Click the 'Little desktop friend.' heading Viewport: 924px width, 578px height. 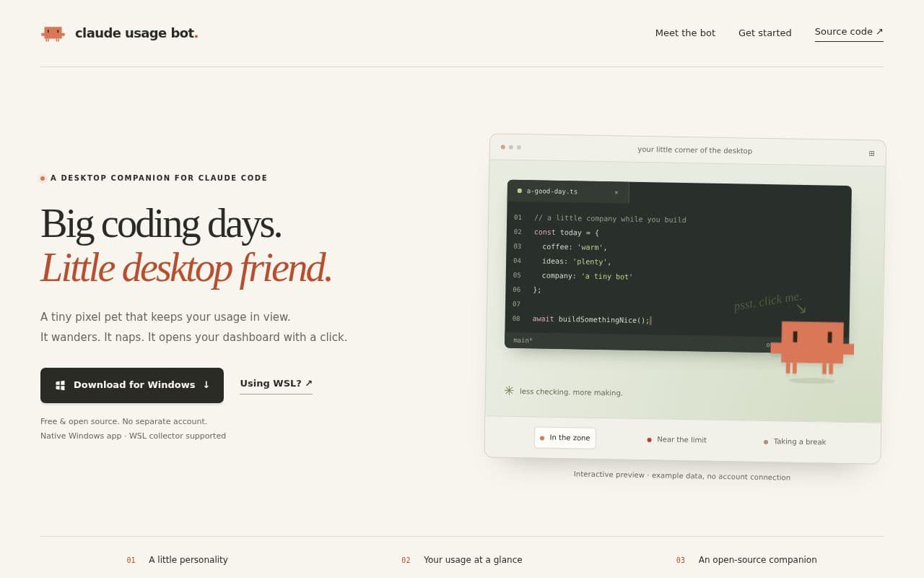tap(186, 267)
